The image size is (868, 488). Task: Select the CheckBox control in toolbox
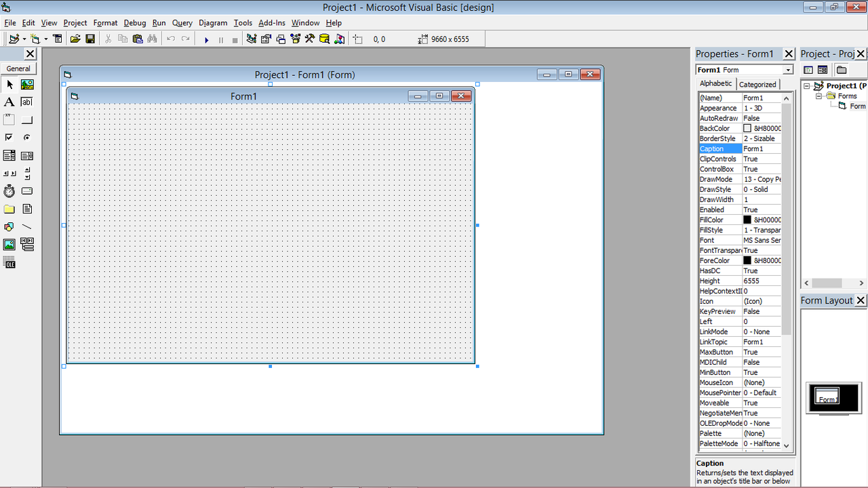(x=9, y=138)
